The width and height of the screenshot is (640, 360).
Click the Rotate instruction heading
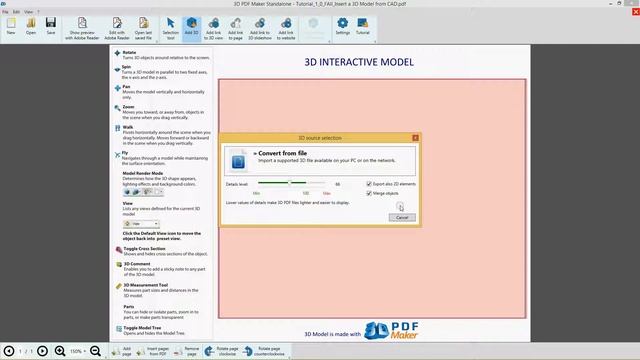129,53
